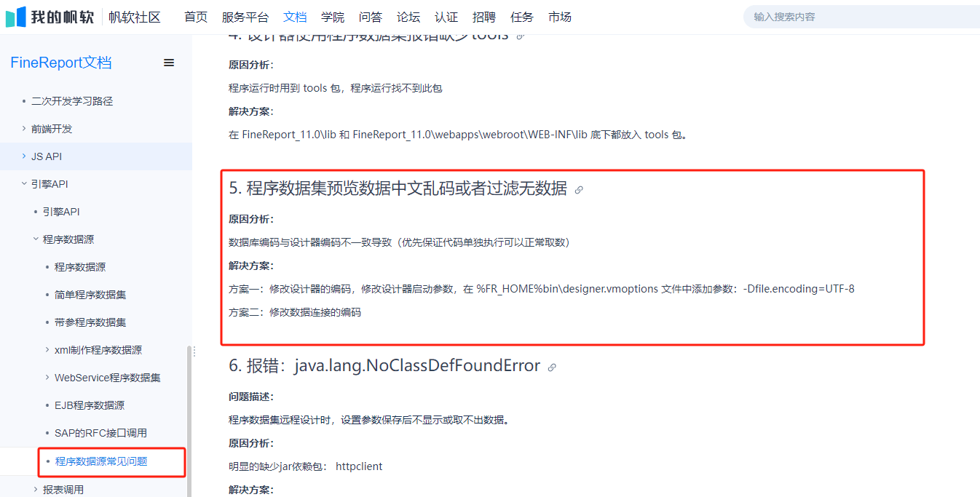The width and height of the screenshot is (980, 497).
Task: Collapse the 程序数据源 subtree chevron
Action: point(35,239)
